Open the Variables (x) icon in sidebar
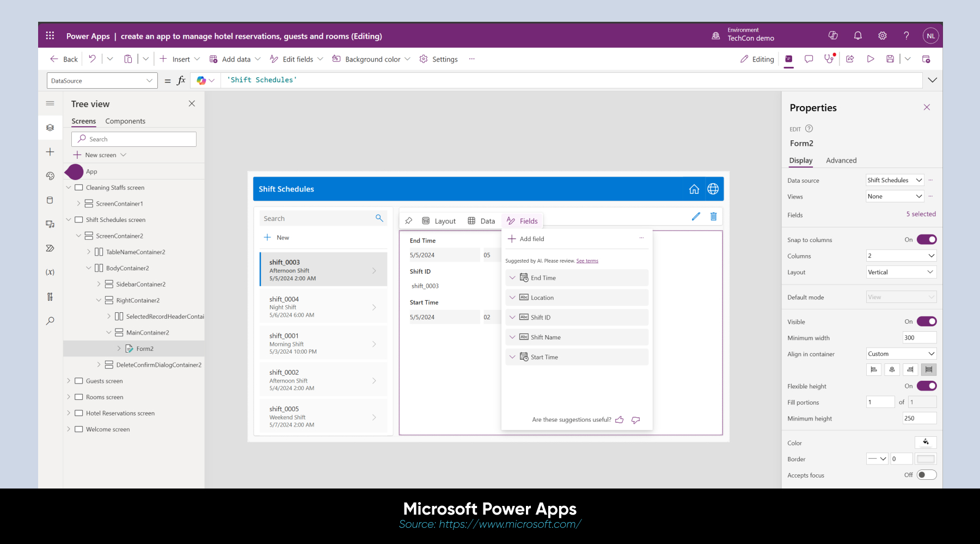980x544 pixels. pos(50,272)
